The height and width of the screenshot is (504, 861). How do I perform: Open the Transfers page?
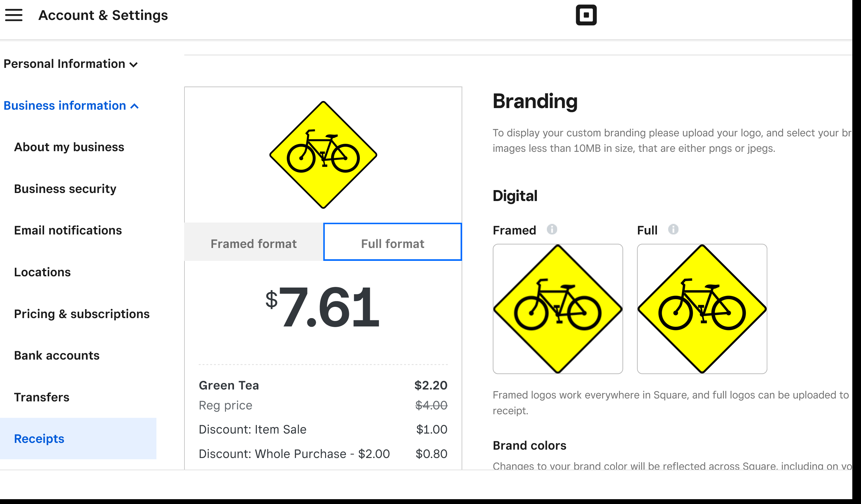pyautogui.click(x=42, y=397)
